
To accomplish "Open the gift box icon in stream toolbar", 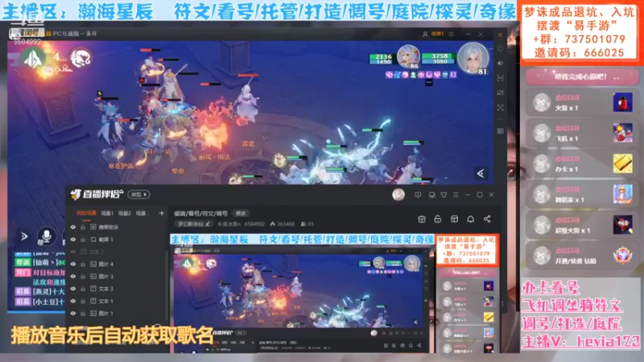I will click(422, 219).
